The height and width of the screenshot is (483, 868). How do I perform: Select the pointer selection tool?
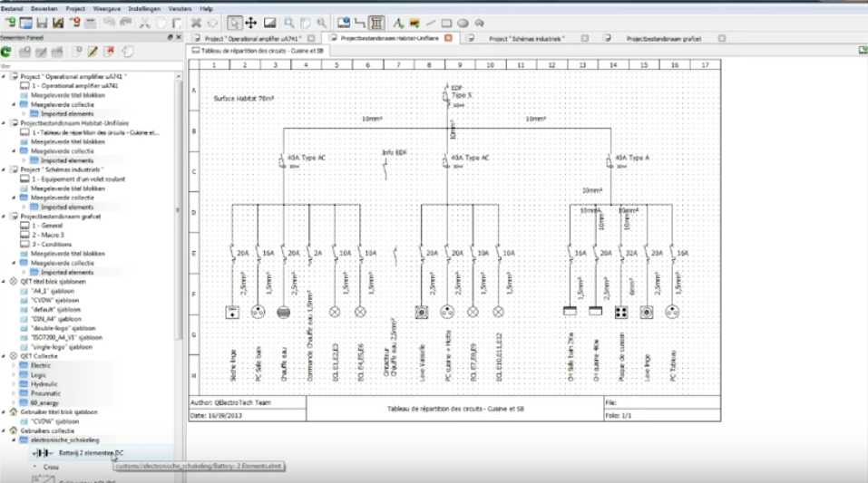pos(234,22)
